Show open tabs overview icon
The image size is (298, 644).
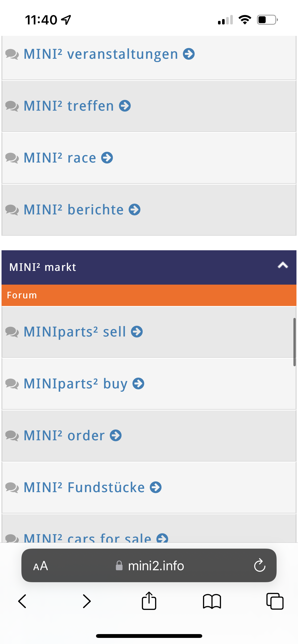275,601
